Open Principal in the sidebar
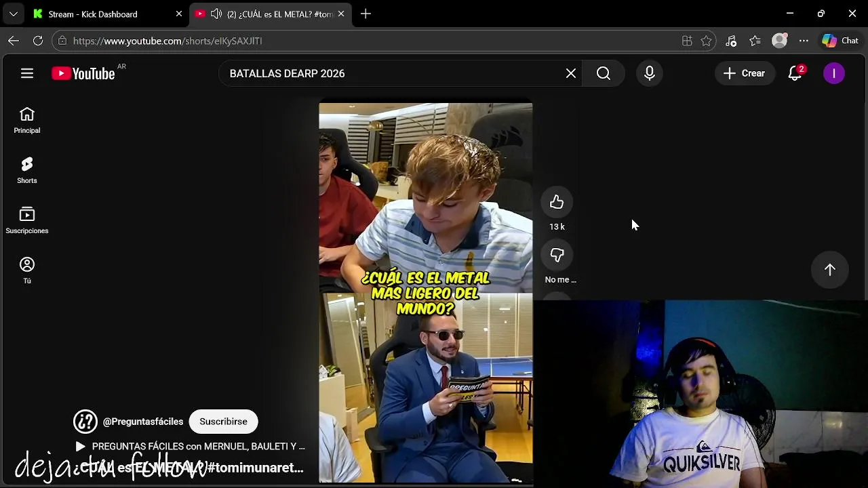Image resolution: width=868 pixels, height=488 pixels. [27, 121]
